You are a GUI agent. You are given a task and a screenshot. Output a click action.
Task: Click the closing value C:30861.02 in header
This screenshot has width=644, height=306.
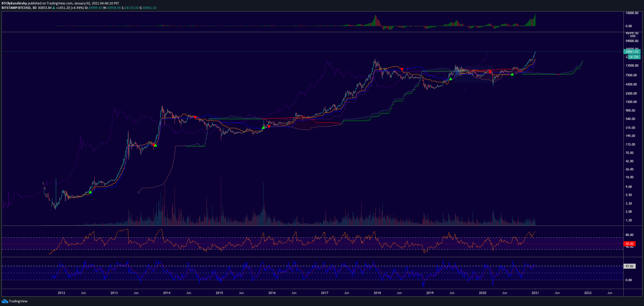click(148, 8)
